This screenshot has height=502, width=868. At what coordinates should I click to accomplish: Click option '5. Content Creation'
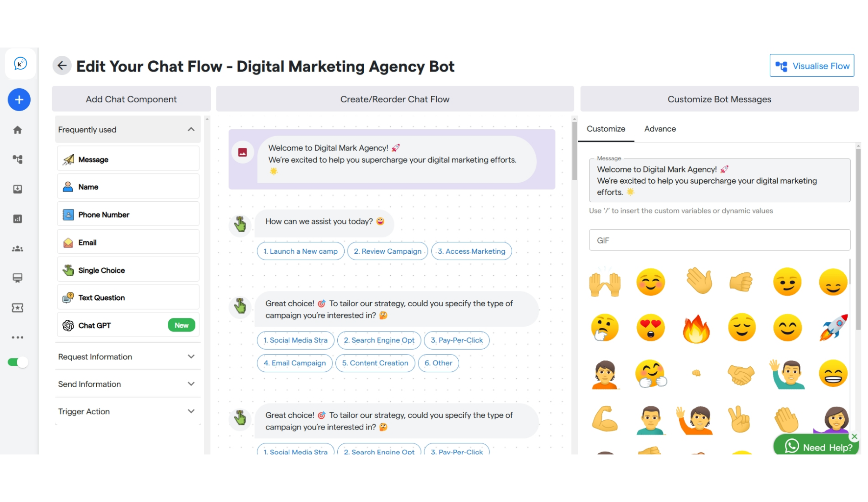point(375,363)
